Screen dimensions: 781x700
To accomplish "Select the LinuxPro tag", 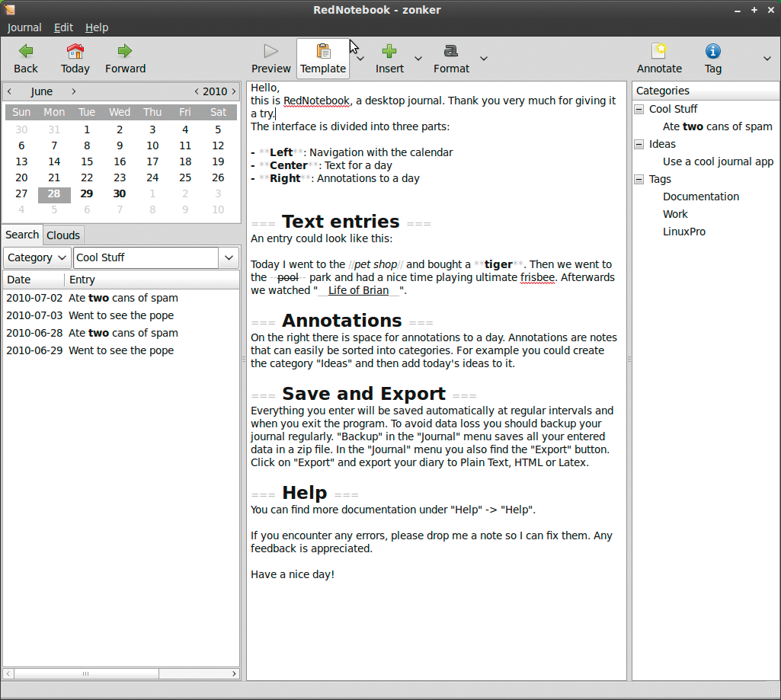I will (684, 232).
